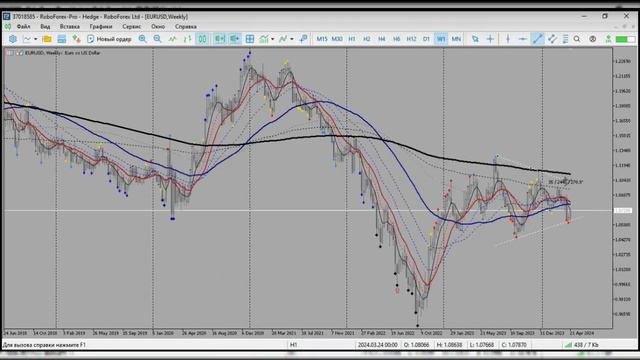The image size is (640, 360).
Task: Click the thick black moving average line
Action: [286, 138]
